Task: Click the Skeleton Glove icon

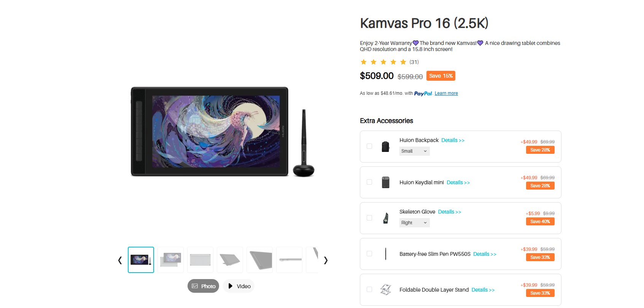Action: click(x=385, y=218)
